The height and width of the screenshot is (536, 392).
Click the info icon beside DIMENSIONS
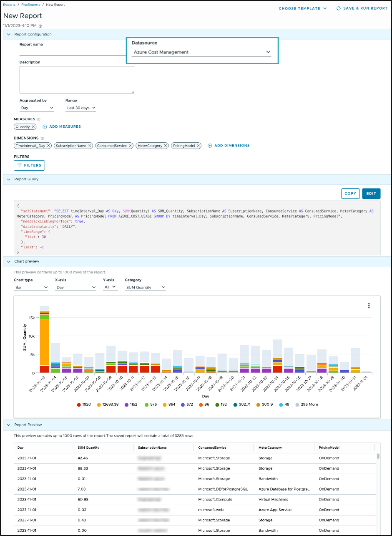(42, 138)
